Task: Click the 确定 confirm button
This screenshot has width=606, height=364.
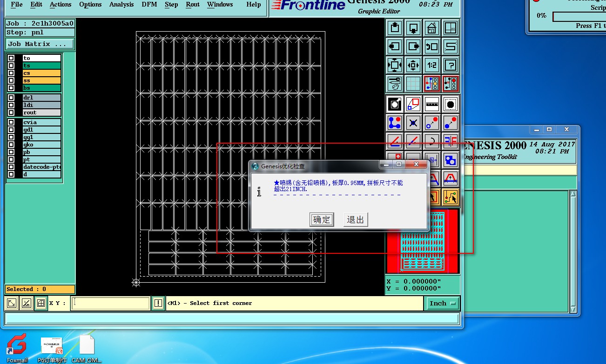Action: click(x=322, y=219)
